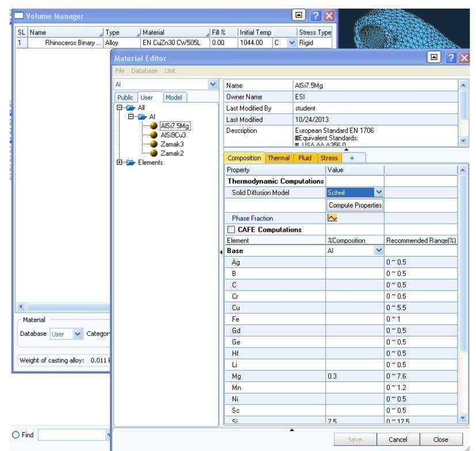This screenshot has width=476, height=451.
Task: Click the Phase Fraction link
Action: tap(253, 218)
